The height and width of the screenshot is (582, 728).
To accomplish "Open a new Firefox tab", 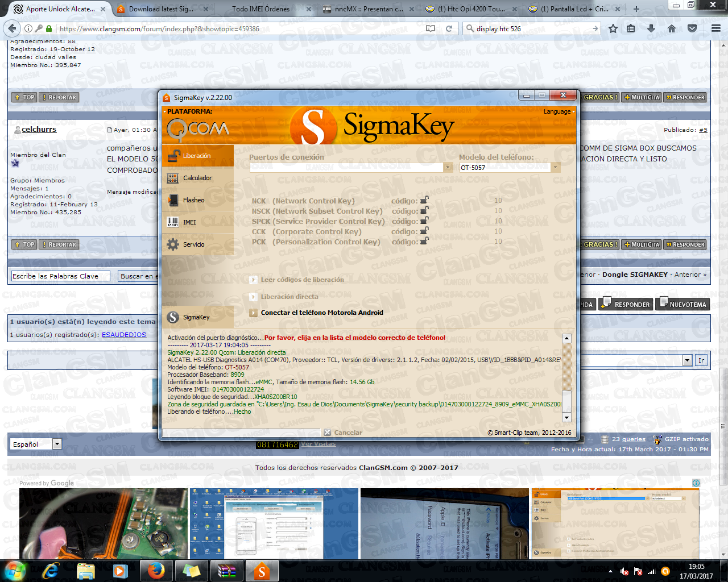I will tap(636, 9).
